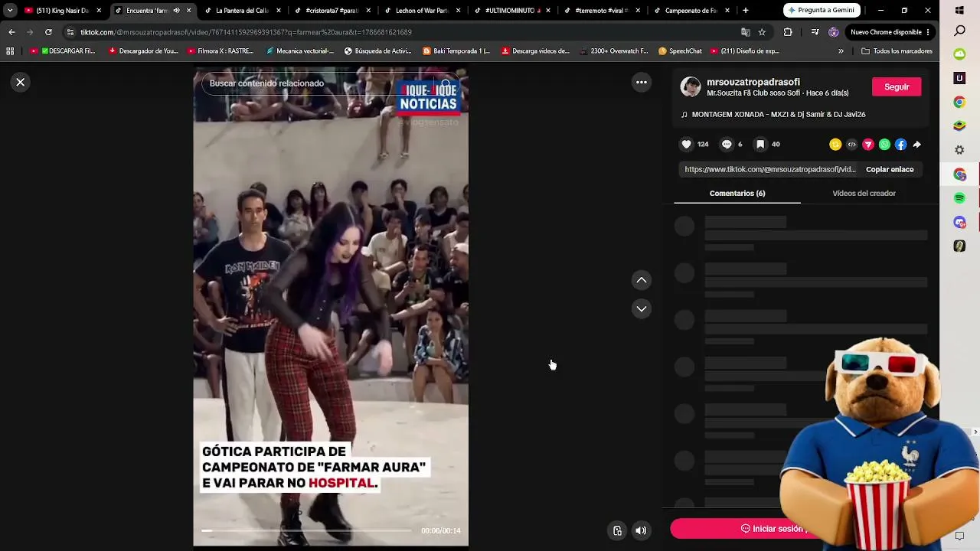Open the bookmarks apps grid icon
This screenshot has width=980, height=551.
tap(10, 51)
